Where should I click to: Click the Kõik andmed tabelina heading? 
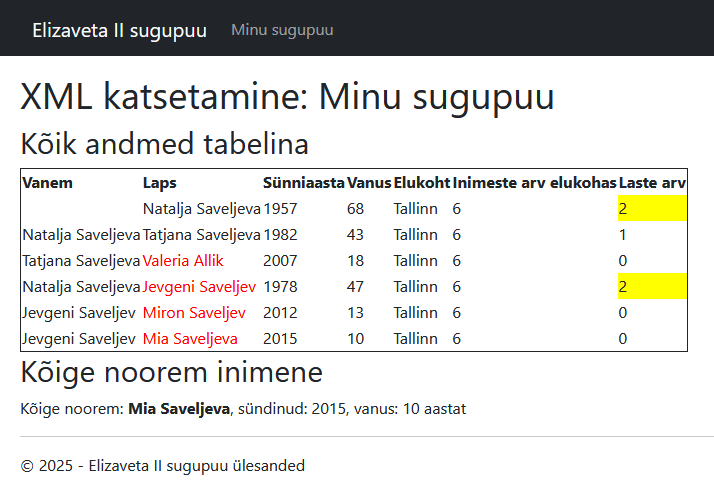(164, 144)
